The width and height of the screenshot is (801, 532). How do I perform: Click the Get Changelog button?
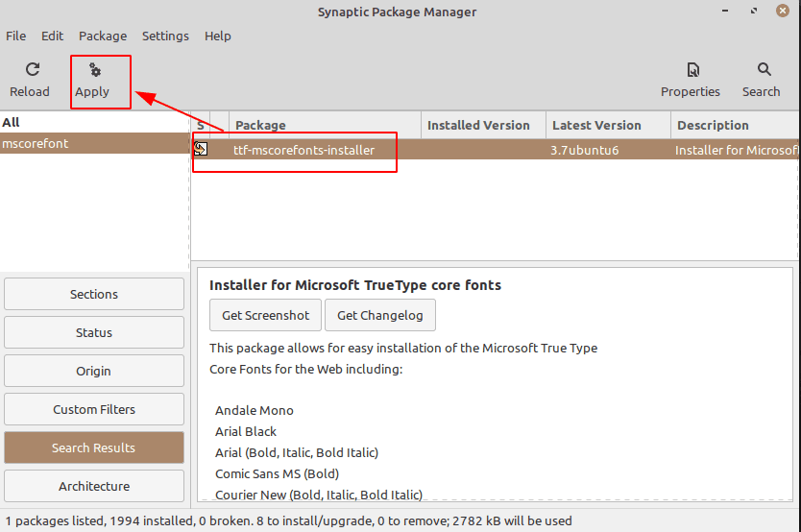pyautogui.click(x=380, y=315)
